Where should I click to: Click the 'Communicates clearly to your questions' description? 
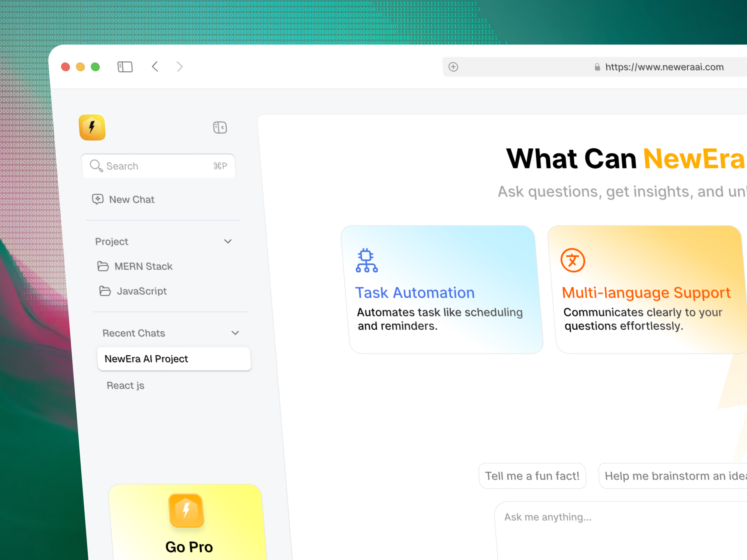click(x=643, y=319)
